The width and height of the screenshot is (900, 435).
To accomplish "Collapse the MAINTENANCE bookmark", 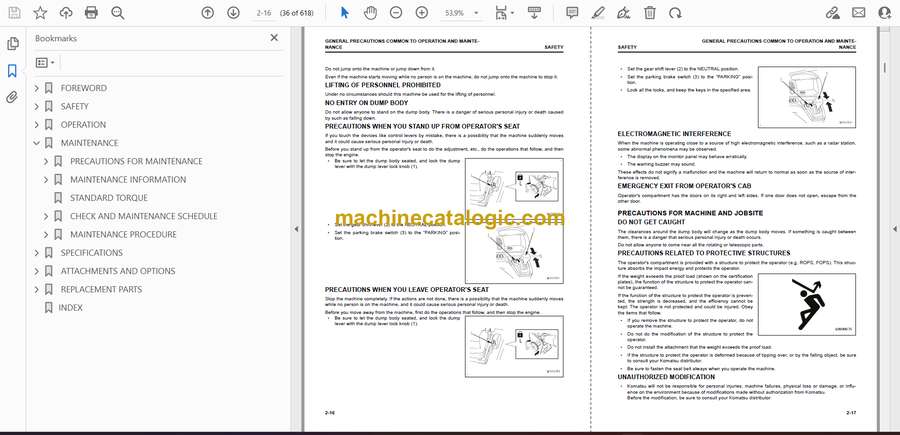I will (x=37, y=143).
